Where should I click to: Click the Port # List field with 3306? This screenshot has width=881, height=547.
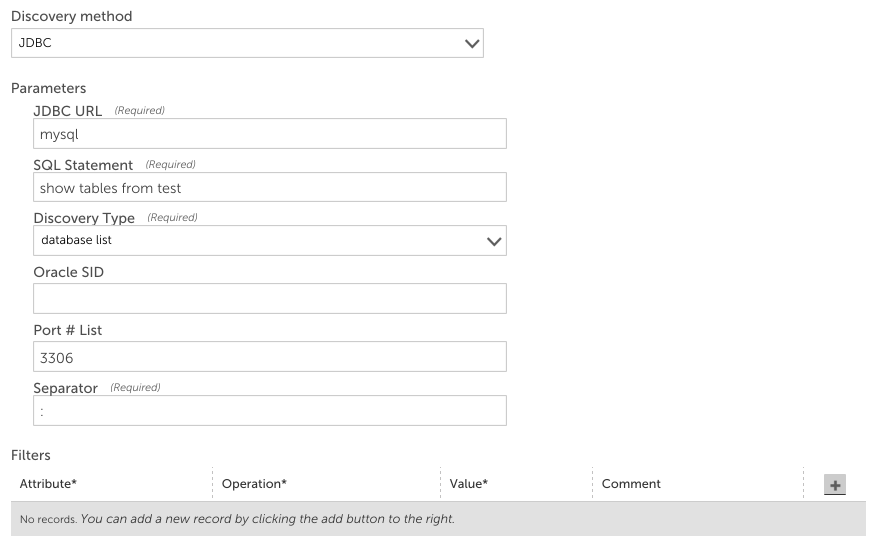pos(269,357)
